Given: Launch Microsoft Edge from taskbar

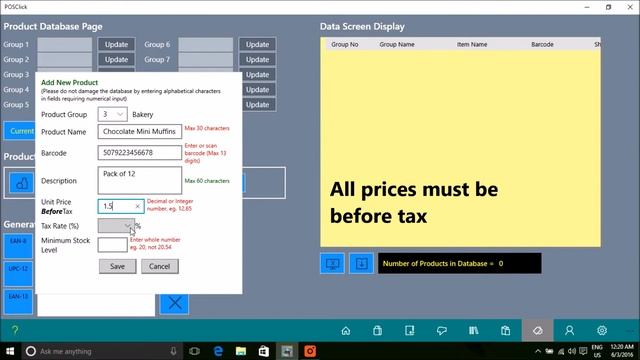Looking at the screenshot, I should (218, 351).
